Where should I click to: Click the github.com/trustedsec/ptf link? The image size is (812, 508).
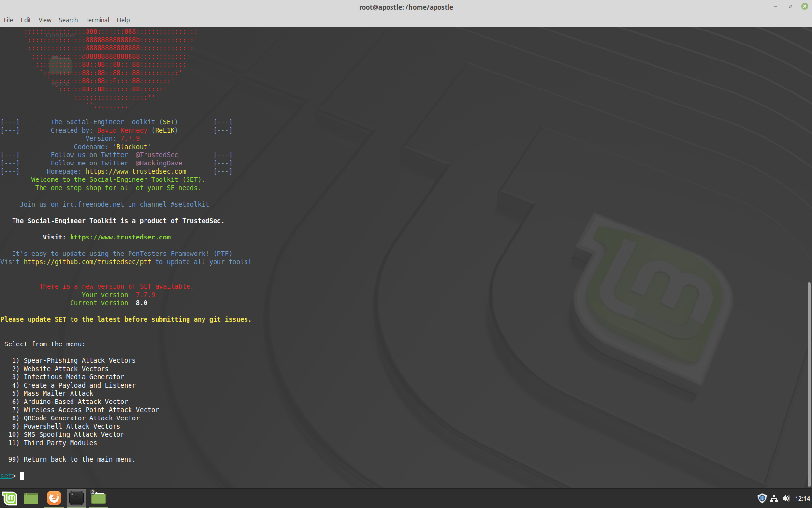click(87, 262)
